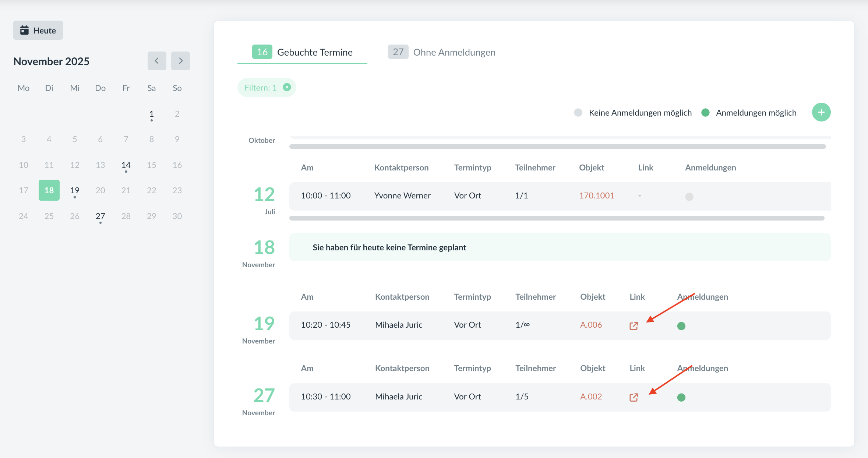
Task: Click green plus icon to add appointment
Action: pyautogui.click(x=821, y=112)
